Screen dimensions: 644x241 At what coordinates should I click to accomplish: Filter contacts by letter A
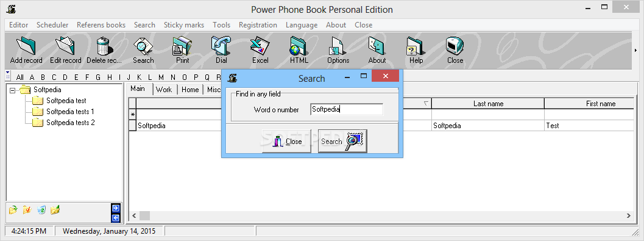pos(32,77)
